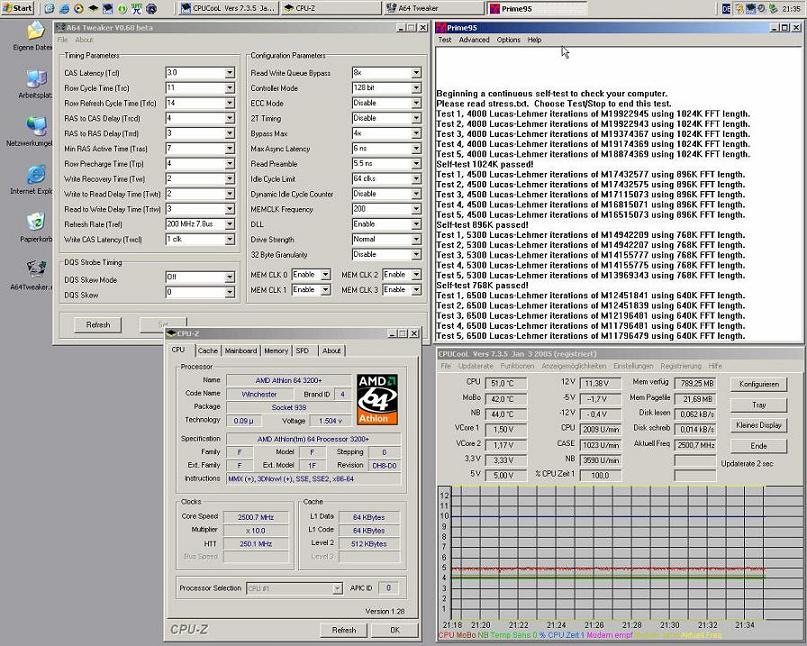The height and width of the screenshot is (646, 807).
Task: Open Netzwerkumgebung desktop icon
Action: 36,126
